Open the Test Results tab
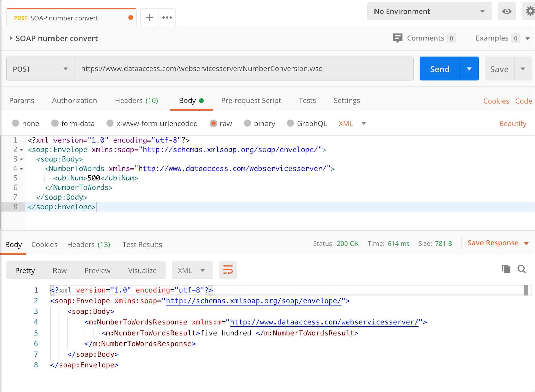Screen dimensions: 535x392 click(x=142, y=244)
